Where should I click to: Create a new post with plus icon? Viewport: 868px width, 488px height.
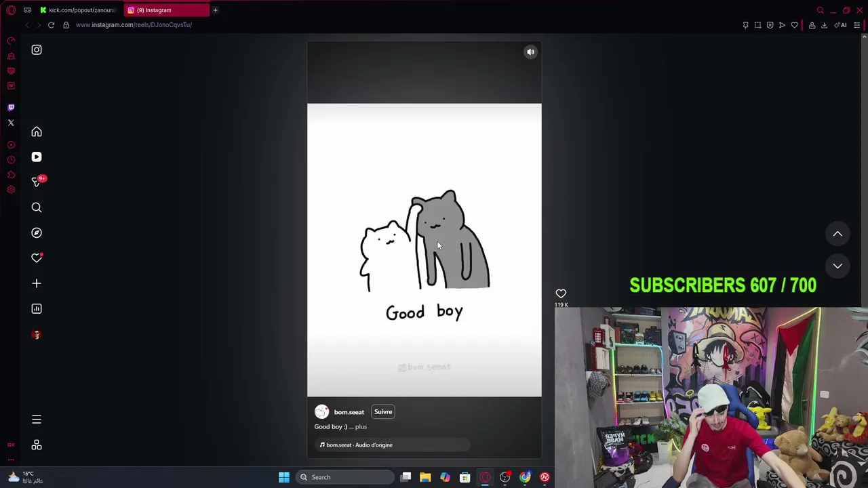click(37, 283)
